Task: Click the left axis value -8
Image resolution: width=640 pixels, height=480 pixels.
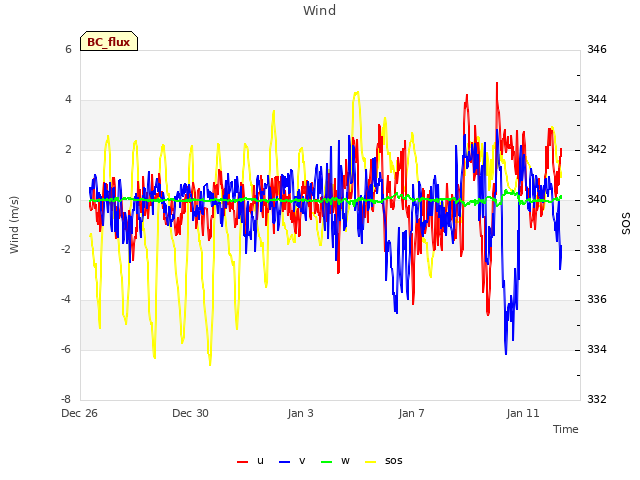Action: point(66,399)
